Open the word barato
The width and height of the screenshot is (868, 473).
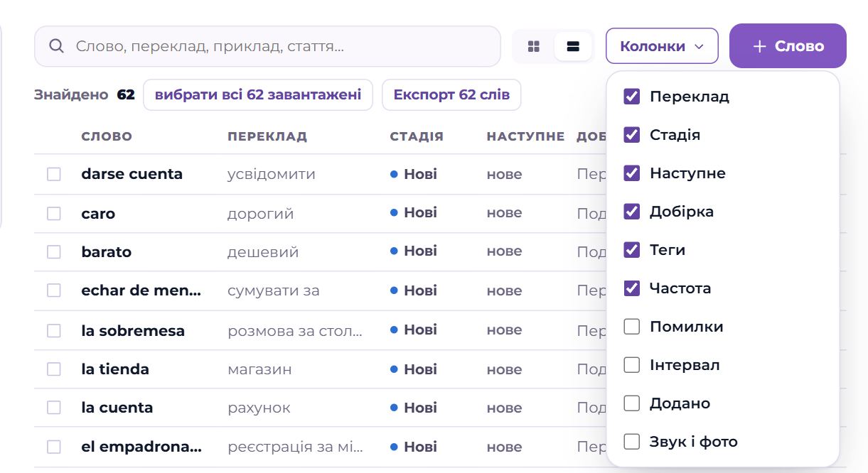click(107, 251)
